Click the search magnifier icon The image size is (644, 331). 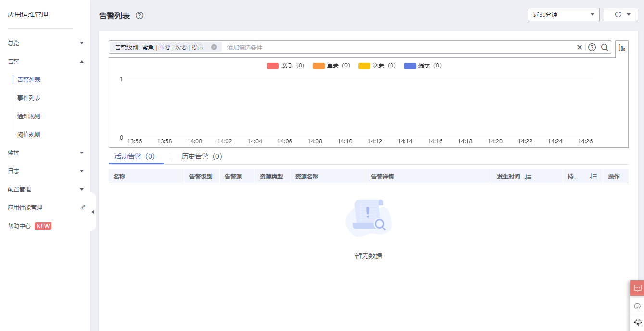coord(605,47)
